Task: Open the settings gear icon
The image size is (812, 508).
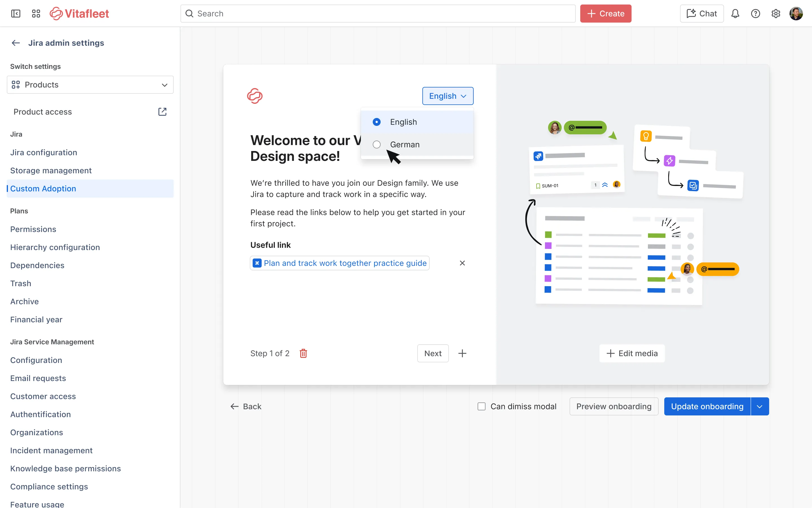Action: click(775, 14)
